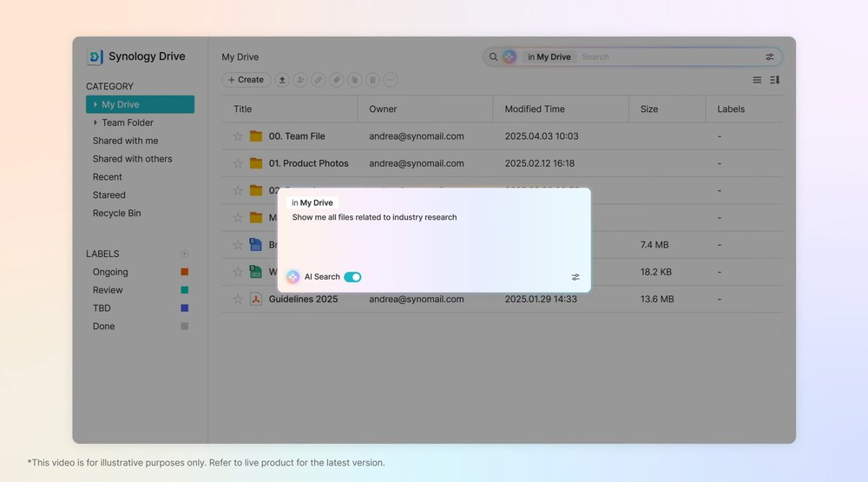Go to Recycle Bin in sidebar
The height and width of the screenshot is (482, 868).
(x=116, y=213)
